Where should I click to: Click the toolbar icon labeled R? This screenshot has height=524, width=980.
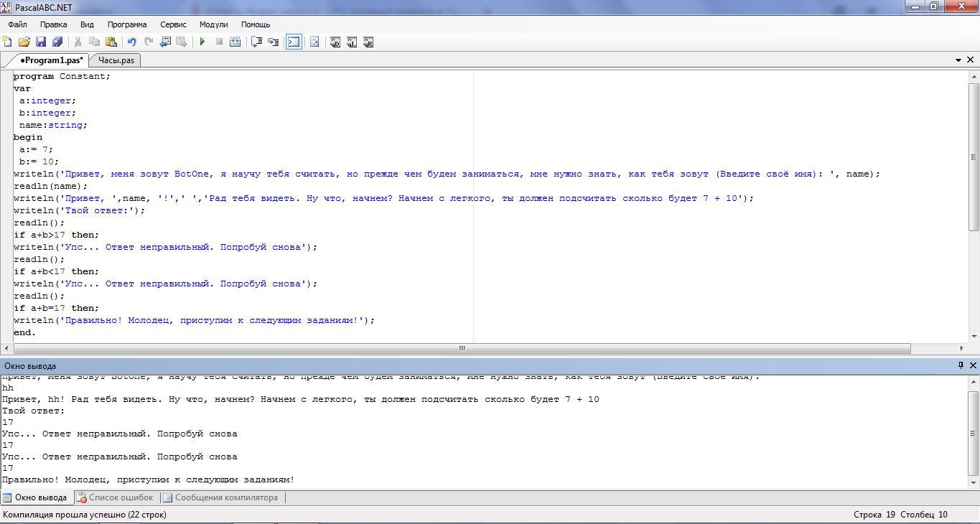point(368,42)
